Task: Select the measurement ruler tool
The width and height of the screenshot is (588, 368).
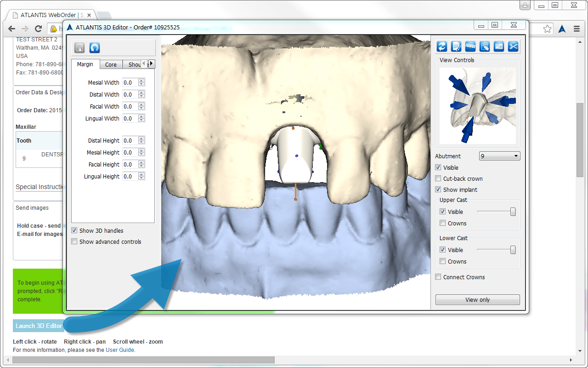Action: (470, 46)
